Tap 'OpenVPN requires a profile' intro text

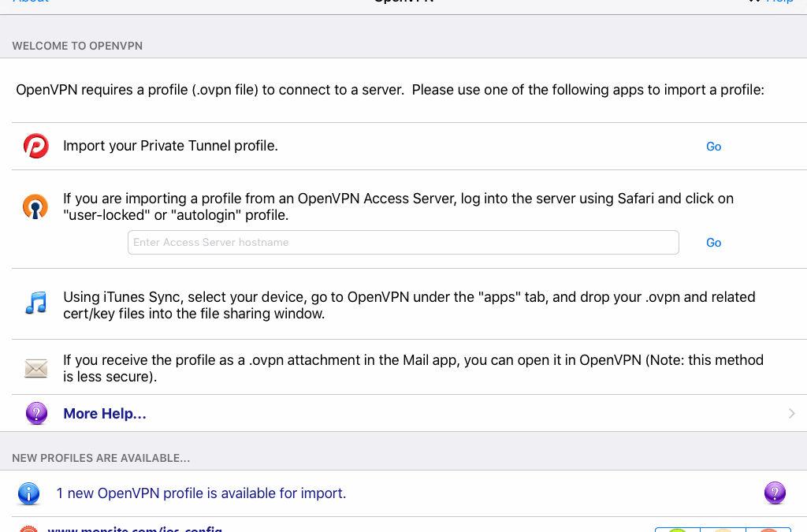(390, 90)
